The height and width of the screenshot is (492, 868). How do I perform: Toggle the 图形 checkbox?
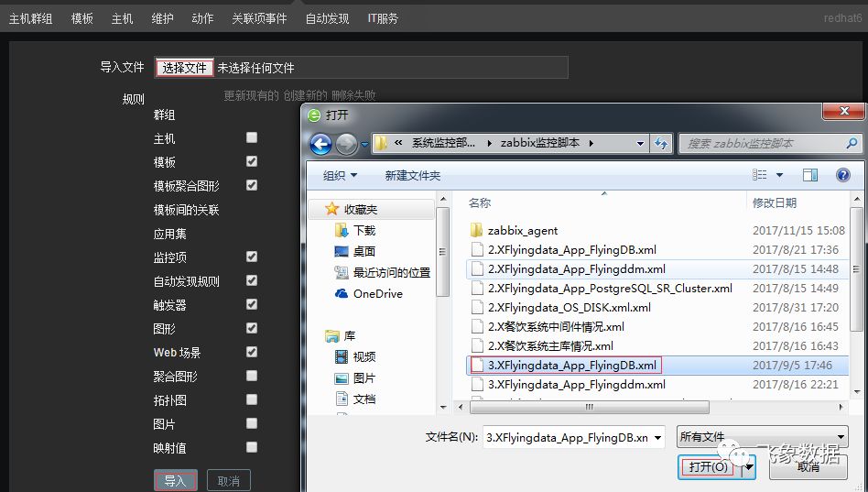251,328
